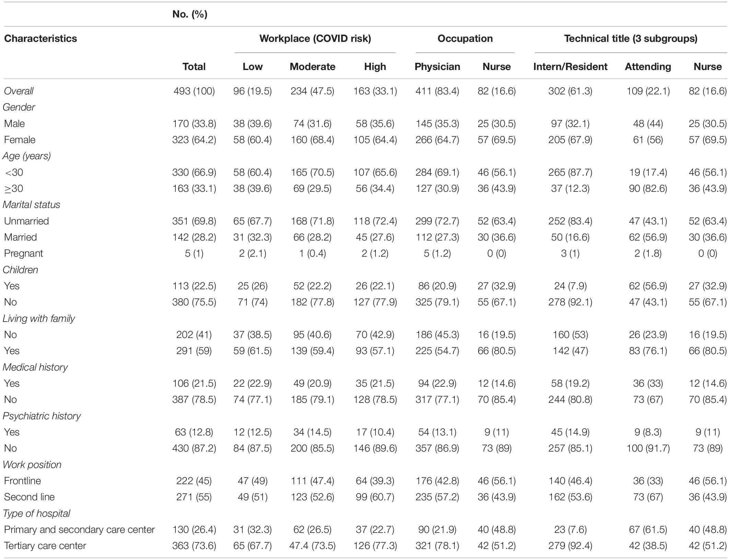Select the '47.4 (73.5)' cell
This screenshot has height=560, width=729.
click(312, 546)
